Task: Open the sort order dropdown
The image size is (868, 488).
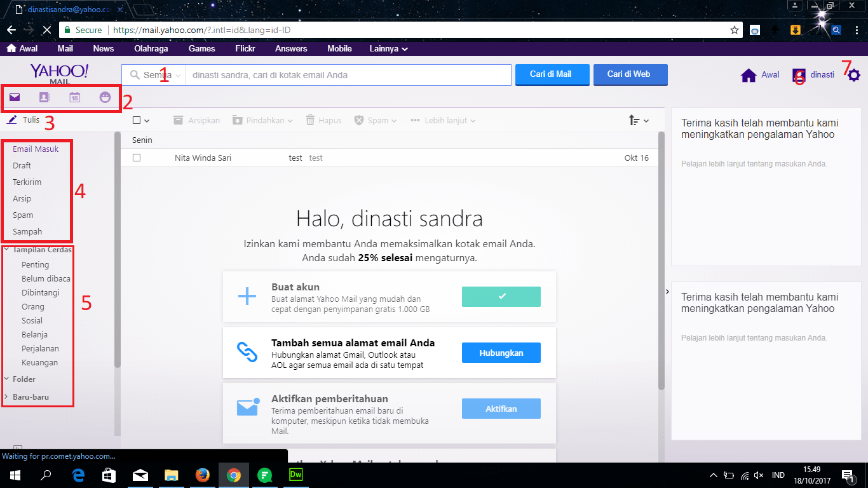Action: coord(639,120)
